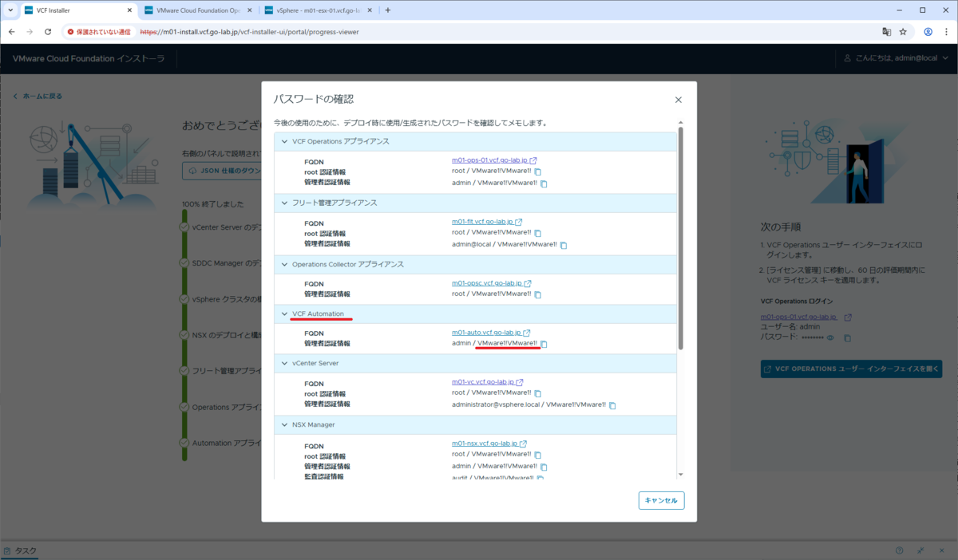Copy root password for vCenter Server
Viewport: 958px width, 560px height.
(537, 394)
